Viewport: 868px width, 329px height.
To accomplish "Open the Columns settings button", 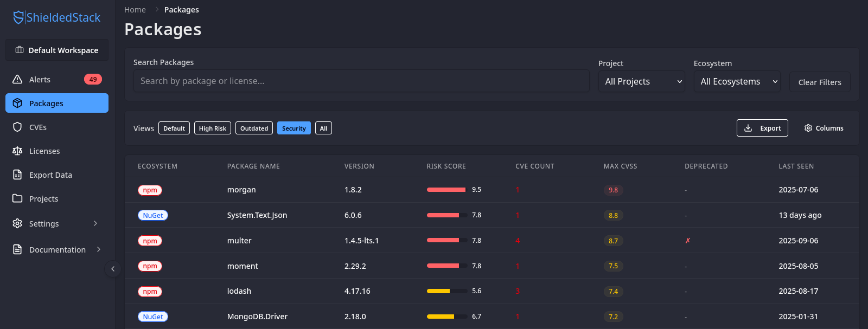I will (x=824, y=128).
